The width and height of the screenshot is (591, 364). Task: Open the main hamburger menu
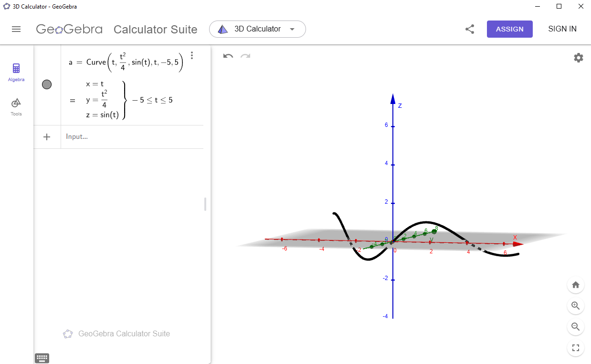tap(16, 29)
